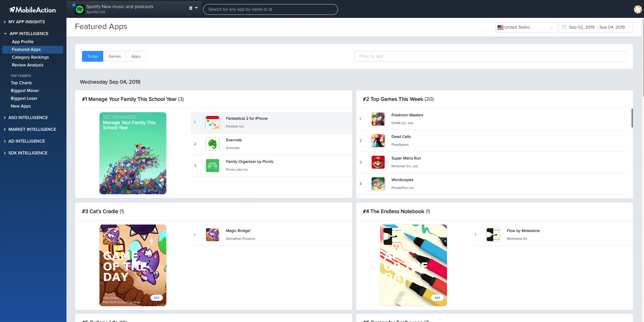This screenshot has height=322, width=644.
Task: Open the app selector dropdown caret
Action: click(196, 8)
